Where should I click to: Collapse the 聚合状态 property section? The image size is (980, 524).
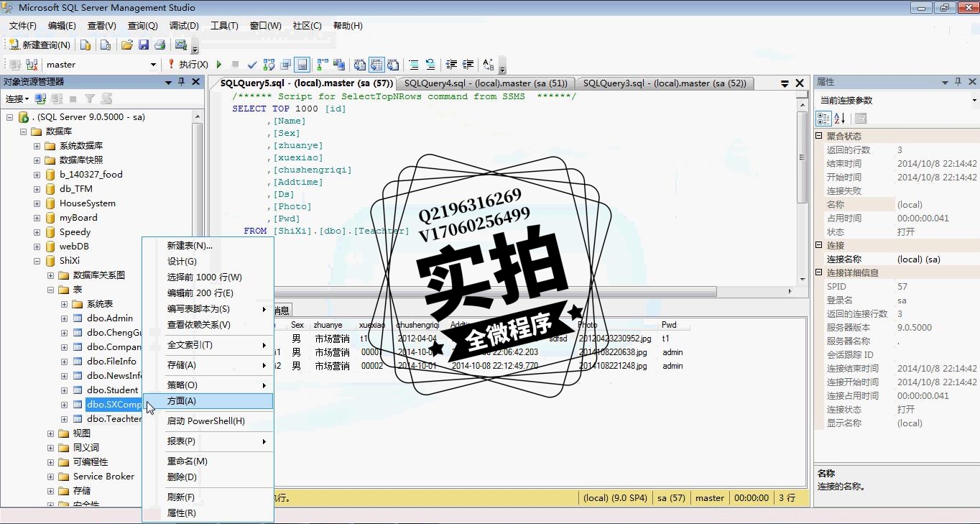coord(819,136)
